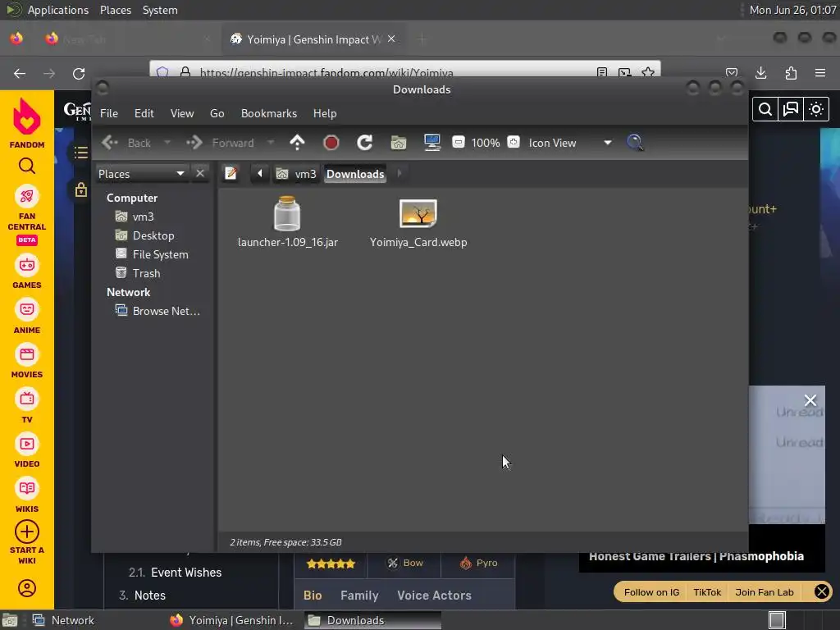Screen dimensions: 840x630
Task: Close the Places side pane
Action: (x=200, y=174)
